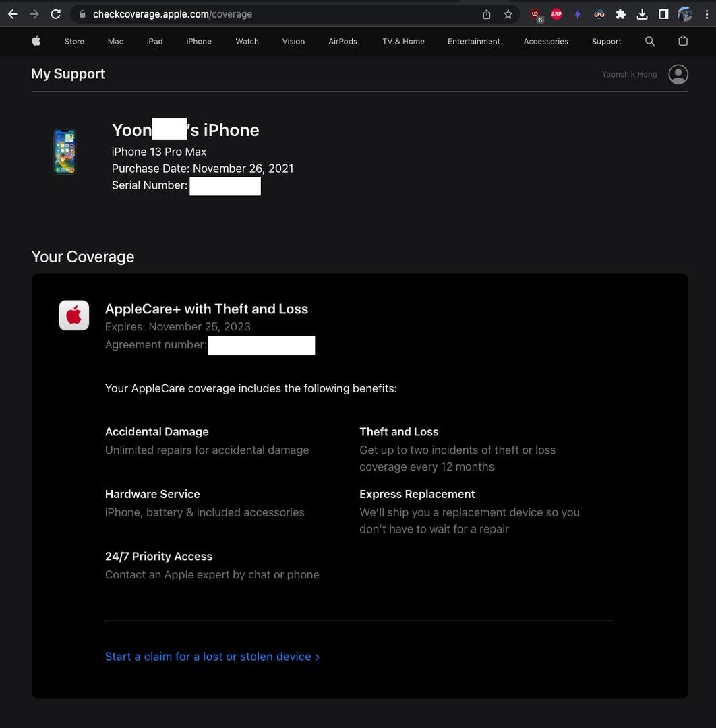Click the red glasses extension icon
The width and height of the screenshot is (716, 728).
(x=599, y=14)
